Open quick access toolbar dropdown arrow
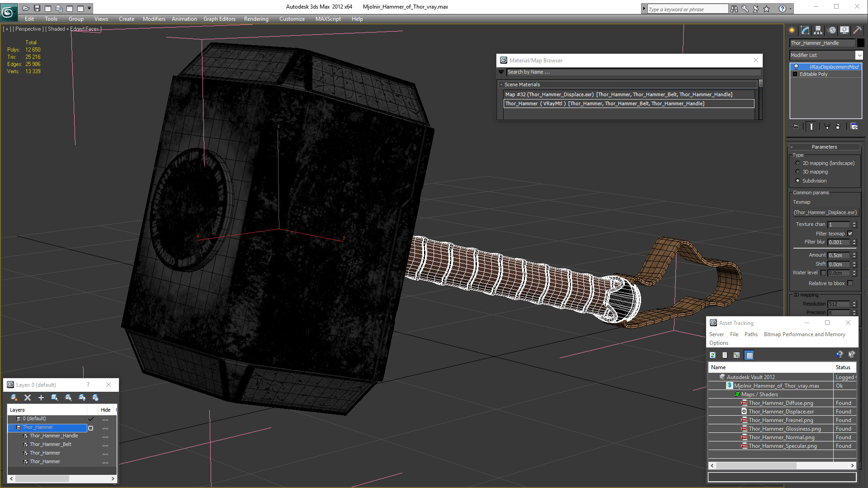868x488 pixels. point(90,8)
